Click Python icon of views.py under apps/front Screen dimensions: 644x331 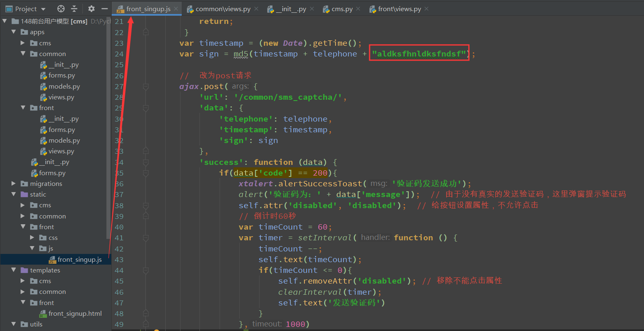point(44,151)
